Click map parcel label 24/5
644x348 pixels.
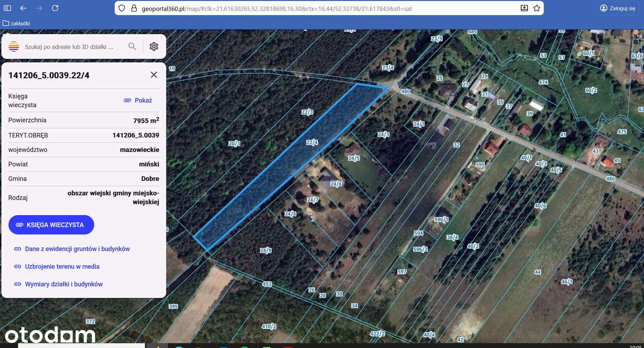(x=354, y=158)
